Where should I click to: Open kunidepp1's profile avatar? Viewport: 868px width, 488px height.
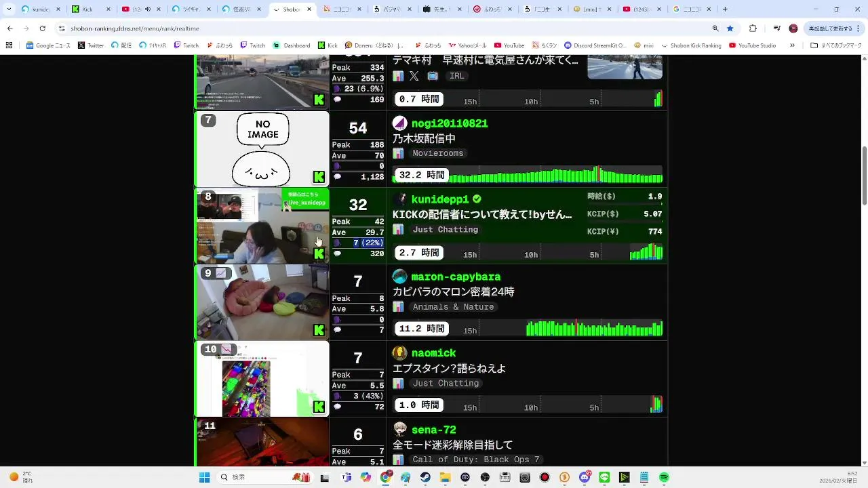tap(399, 199)
